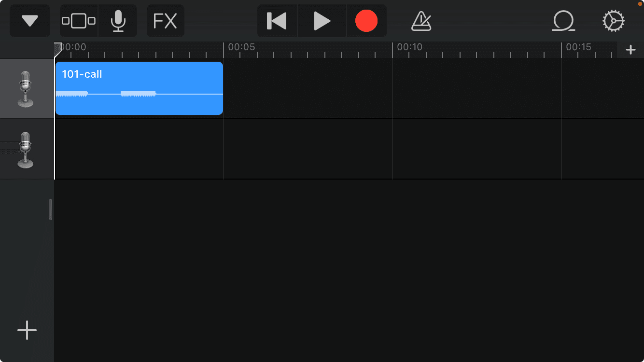
Task: Select the 101-call audio region
Action: [x=139, y=88]
